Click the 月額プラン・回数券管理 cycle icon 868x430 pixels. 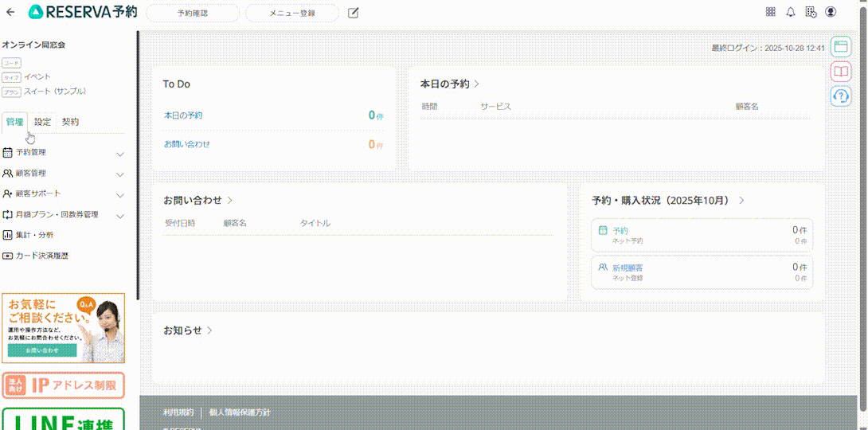coord(8,215)
